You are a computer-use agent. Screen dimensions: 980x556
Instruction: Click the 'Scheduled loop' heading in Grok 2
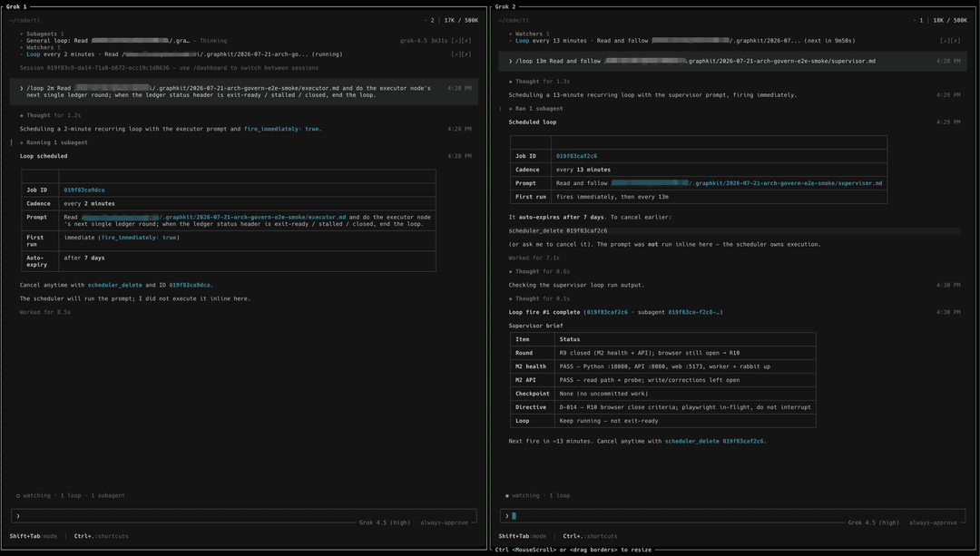pyautogui.click(x=533, y=122)
